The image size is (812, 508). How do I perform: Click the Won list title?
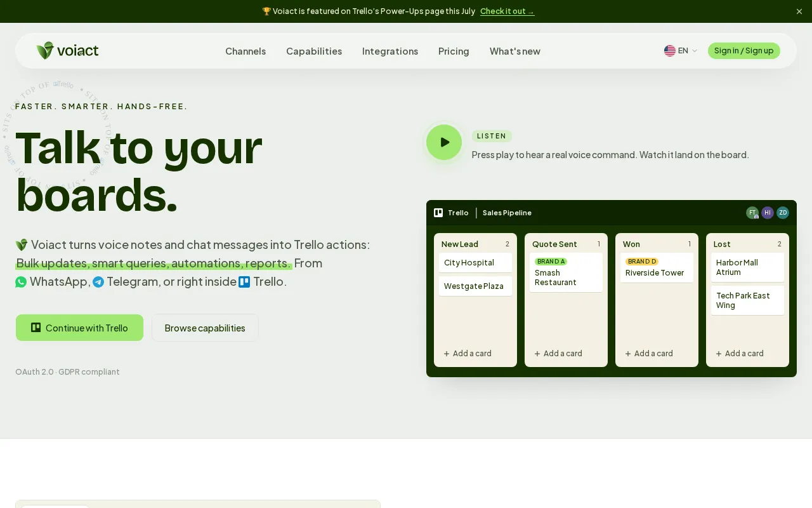click(x=631, y=244)
